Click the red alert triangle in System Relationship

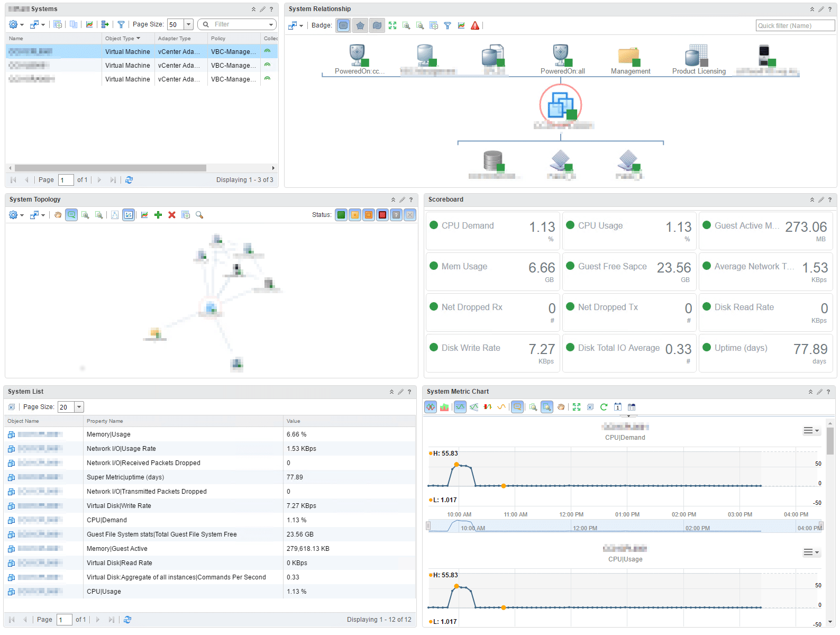(475, 25)
